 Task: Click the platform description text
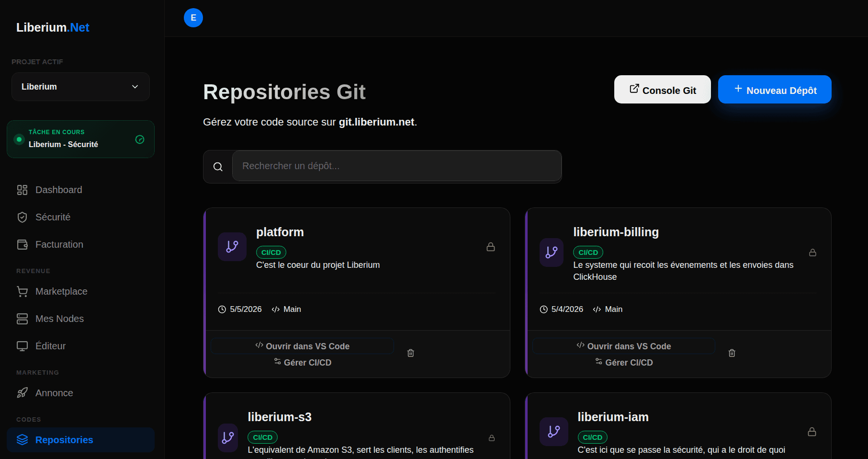coord(318,265)
